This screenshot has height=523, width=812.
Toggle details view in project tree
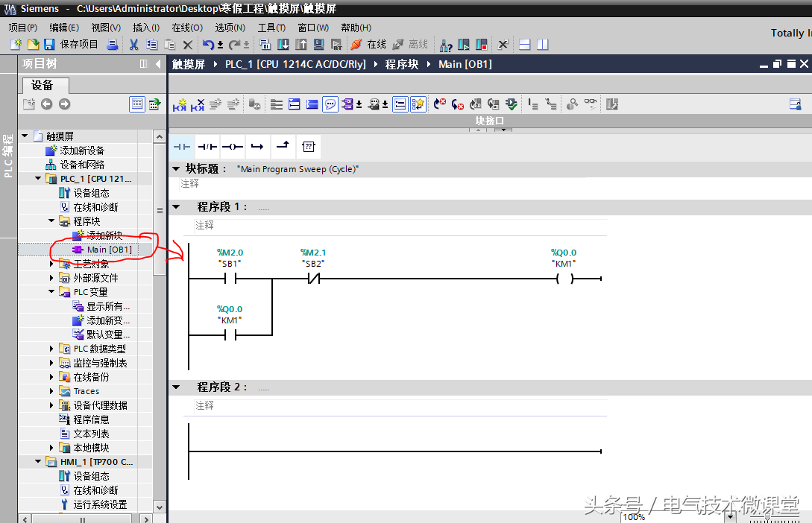click(136, 104)
